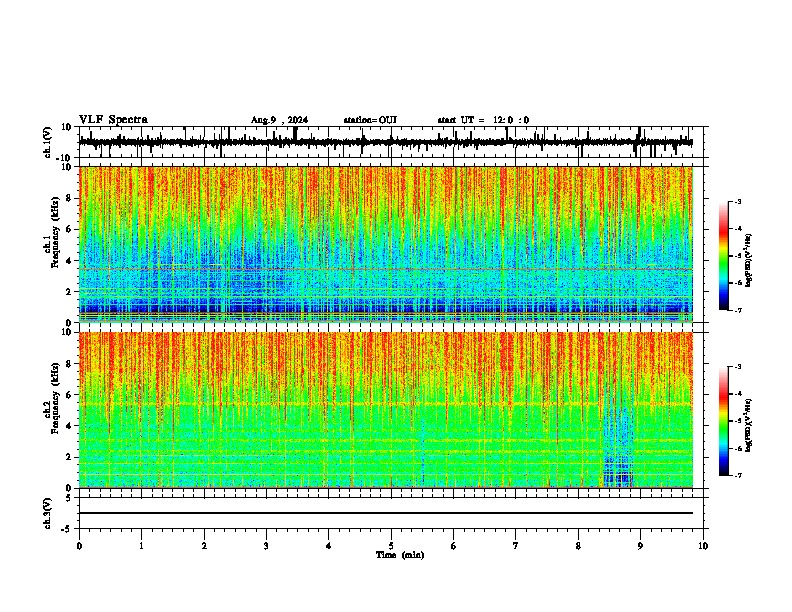Click the ch.1 "Frequency (kHz)" axis label

click(55, 232)
